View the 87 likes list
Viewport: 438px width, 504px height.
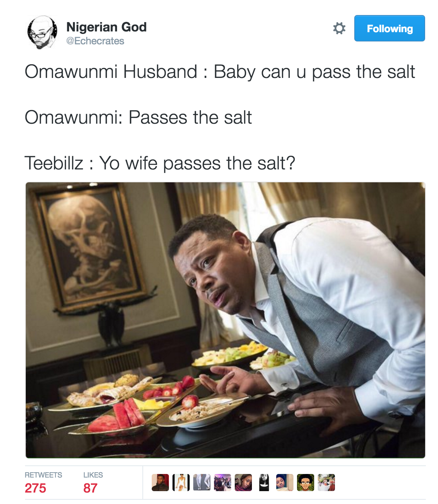tap(90, 488)
